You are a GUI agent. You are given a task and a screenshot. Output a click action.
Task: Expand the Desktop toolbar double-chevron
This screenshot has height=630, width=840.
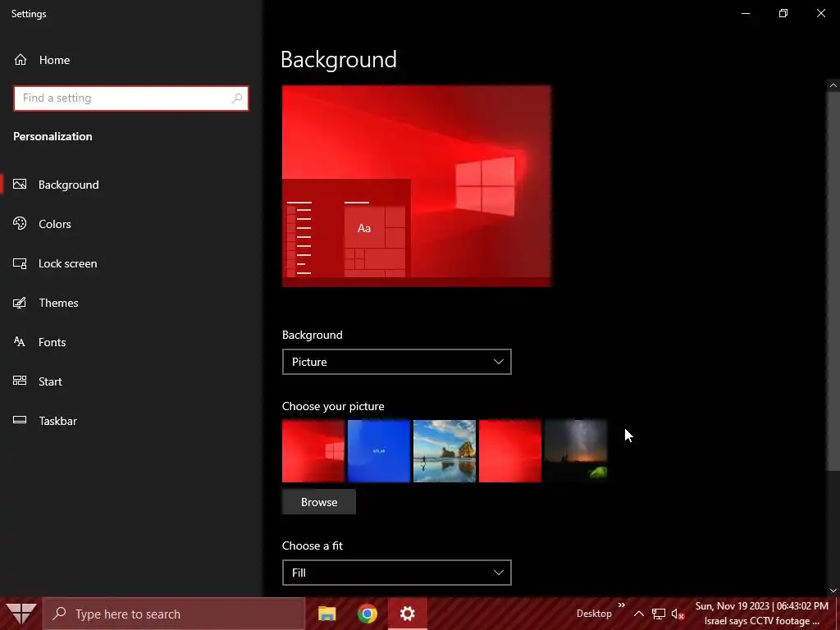[622, 605]
